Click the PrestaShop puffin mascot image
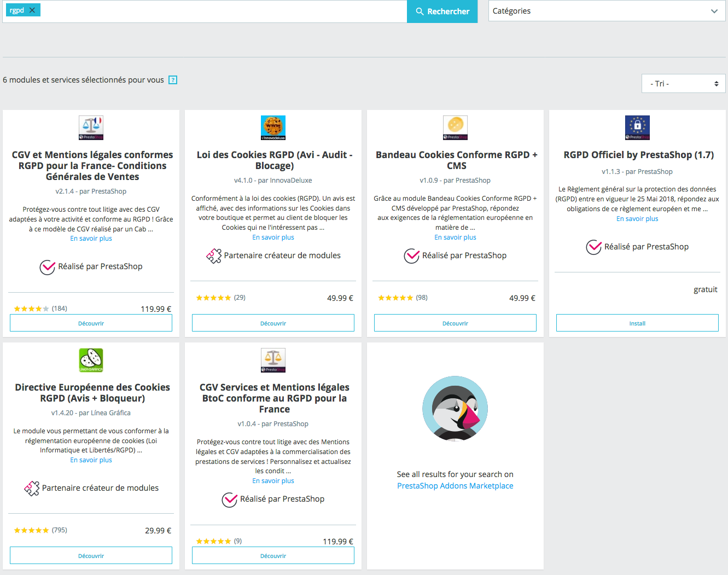 point(455,409)
